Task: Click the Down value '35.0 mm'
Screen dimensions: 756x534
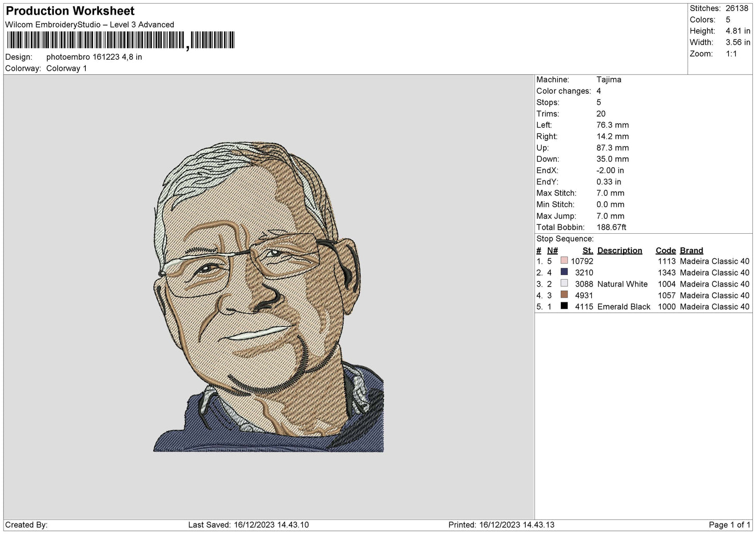Action: 613,159
